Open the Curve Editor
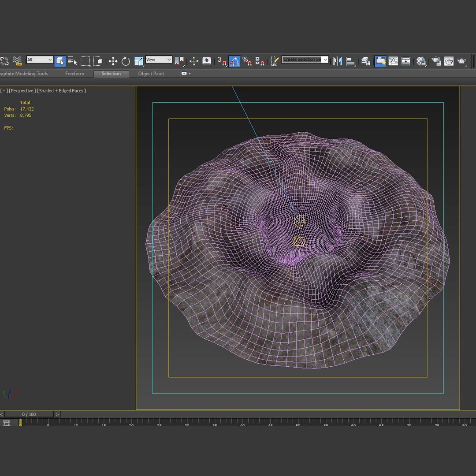Screen dimensions: 476x476 coord(393,61)
